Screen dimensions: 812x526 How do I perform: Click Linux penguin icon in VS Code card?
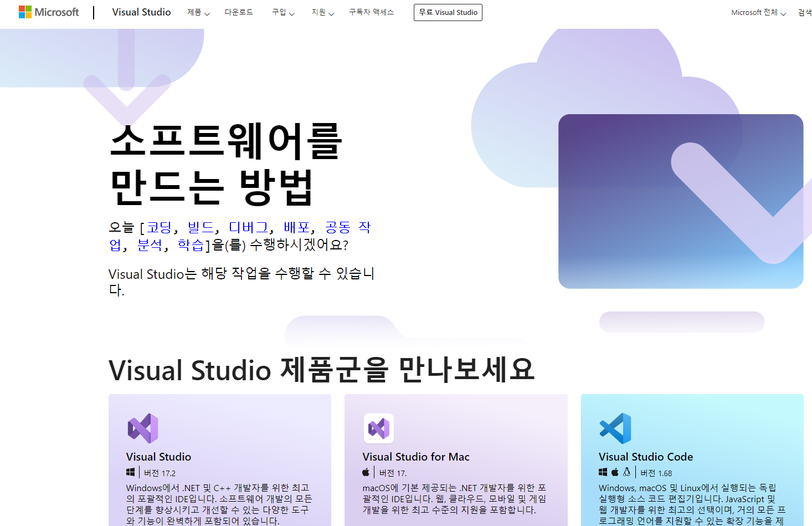click(626, 472)
